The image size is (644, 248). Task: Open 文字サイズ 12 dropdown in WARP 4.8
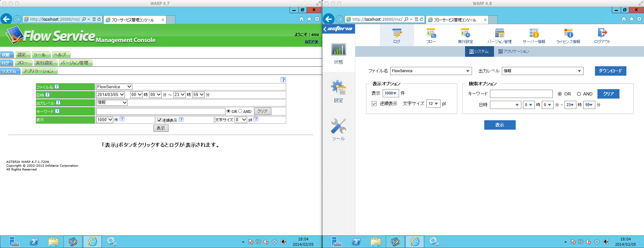tap(433, 104)
